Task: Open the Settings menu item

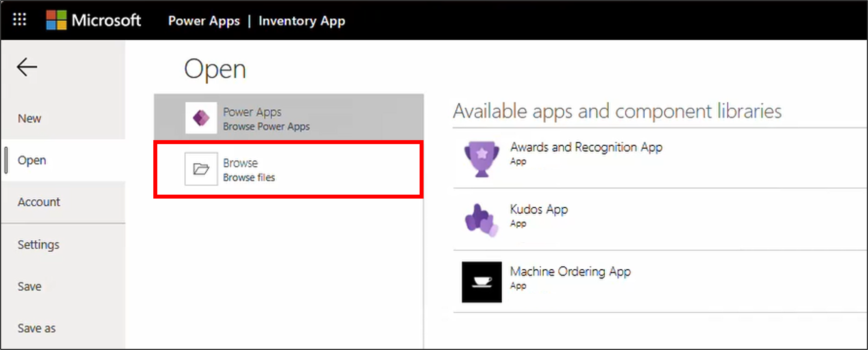Action: 38,245
